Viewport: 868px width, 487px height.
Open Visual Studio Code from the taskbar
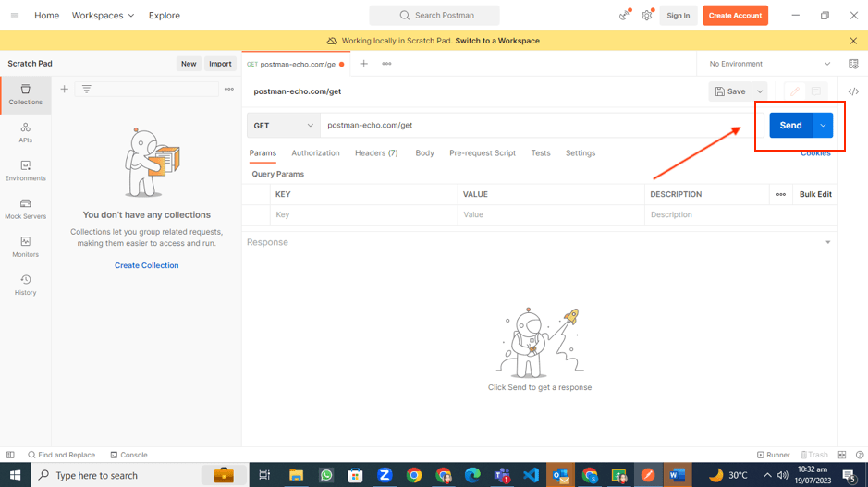coord(531,475)
